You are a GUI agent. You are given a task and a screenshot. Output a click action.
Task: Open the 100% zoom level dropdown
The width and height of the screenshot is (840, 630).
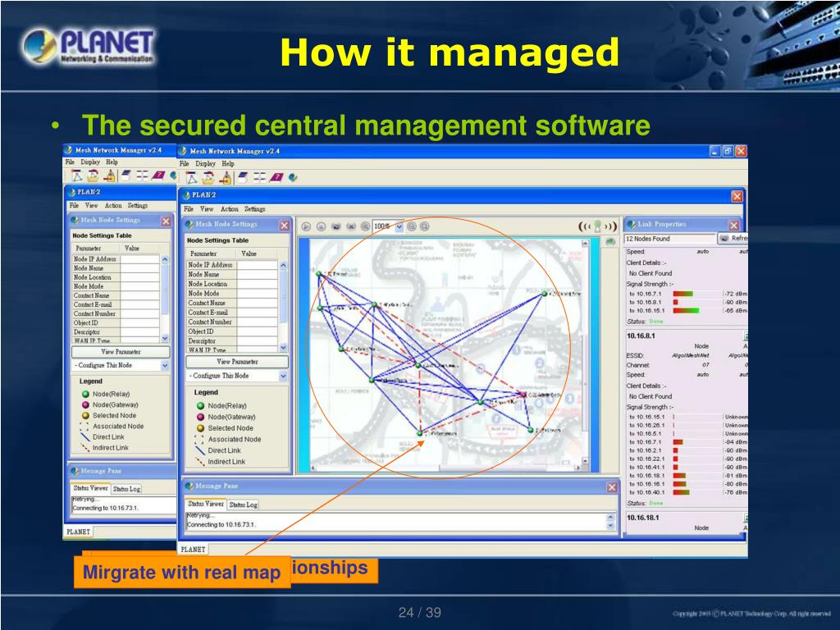(x=399, y=227)
